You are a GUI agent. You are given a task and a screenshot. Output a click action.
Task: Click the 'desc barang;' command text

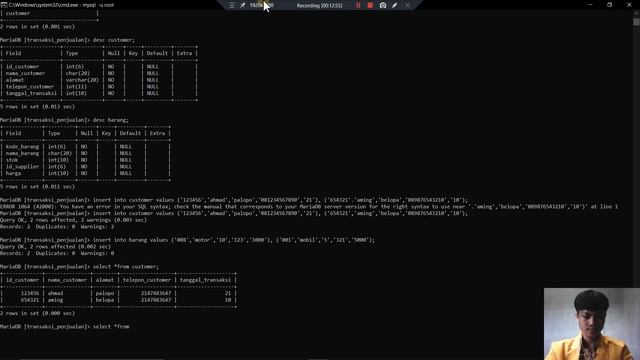pyautogui.click(x=111, y=120)
